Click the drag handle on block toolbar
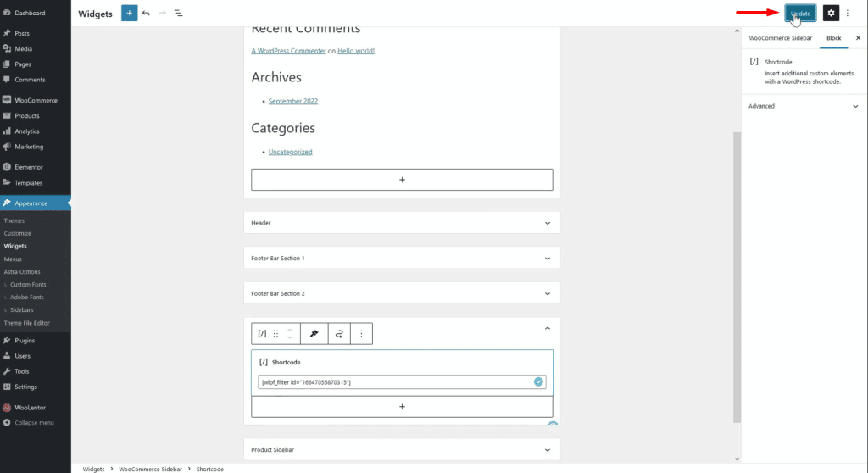This screenshot has width=868, height=473. click(275, 334)
